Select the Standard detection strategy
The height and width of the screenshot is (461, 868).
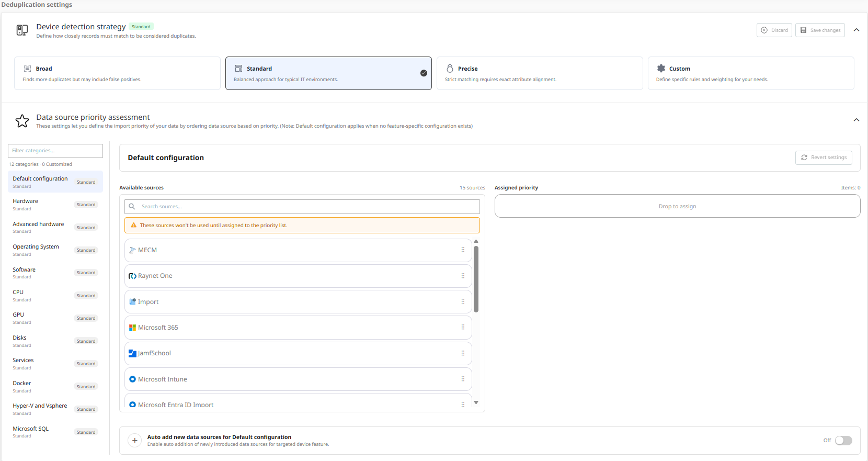pyautogui.click(x=328, y=73)
